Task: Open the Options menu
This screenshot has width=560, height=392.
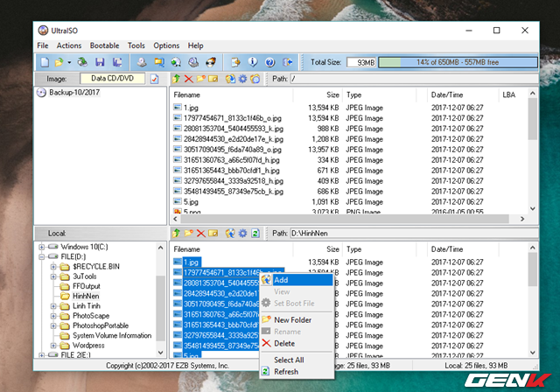Action: (x=166, y=45)
